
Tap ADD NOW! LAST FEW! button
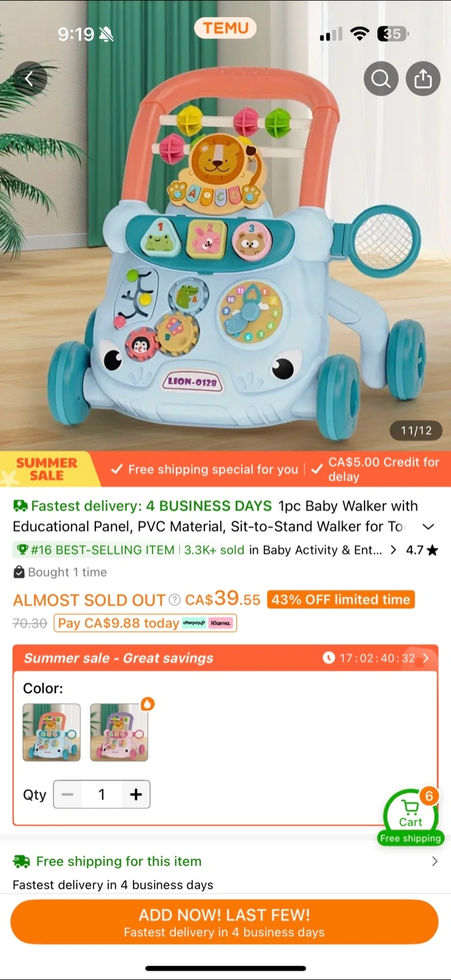click(224, 922)
